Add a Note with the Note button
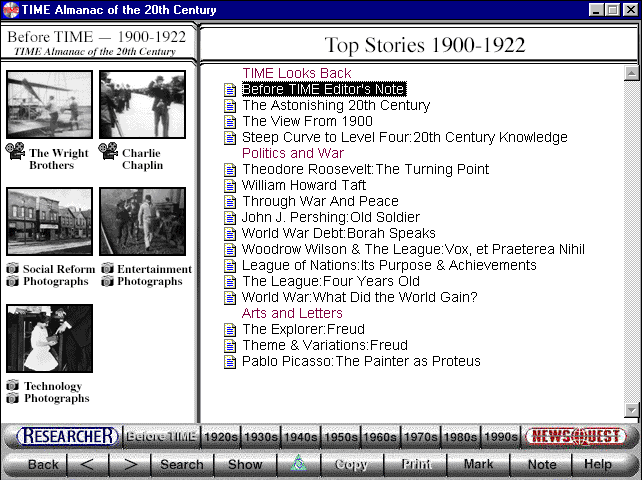 542,464
